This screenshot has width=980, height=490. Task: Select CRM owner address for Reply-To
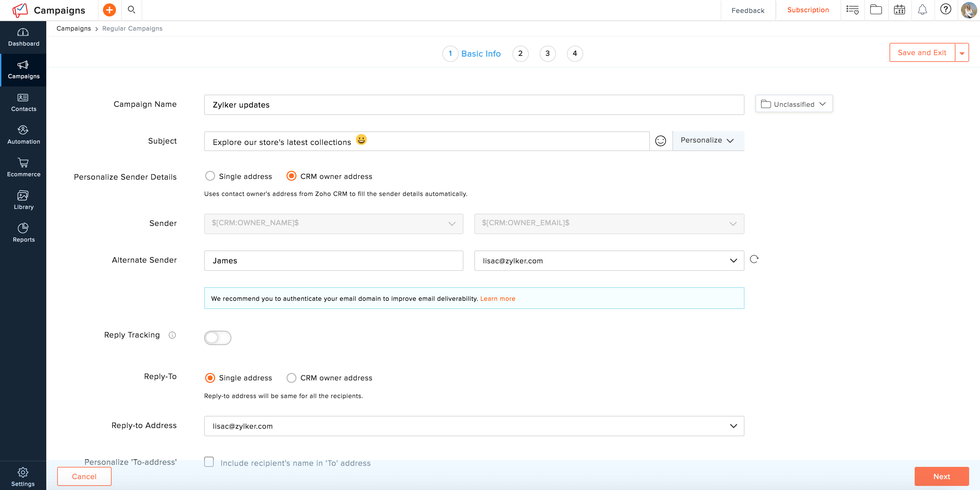(x=291, y=378)
